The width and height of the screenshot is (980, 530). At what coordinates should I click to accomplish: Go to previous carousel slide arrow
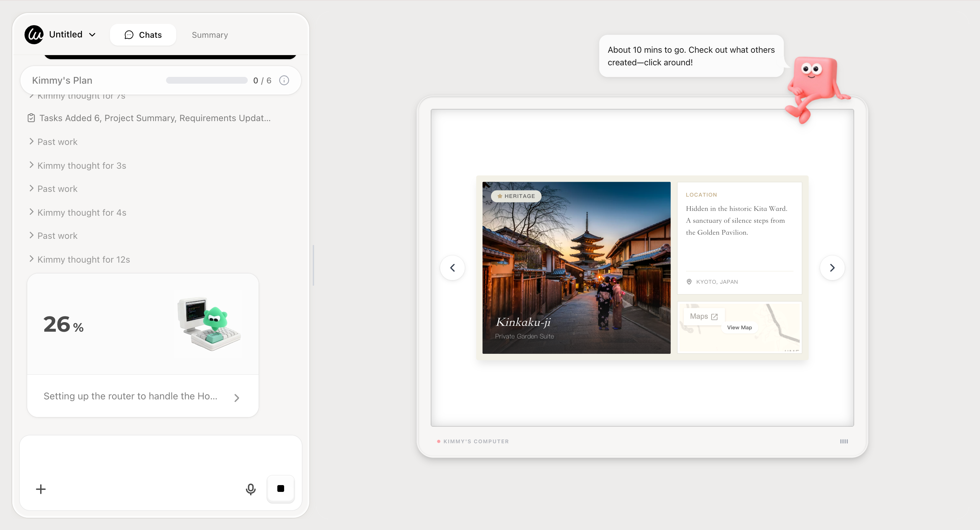point(452,268)
